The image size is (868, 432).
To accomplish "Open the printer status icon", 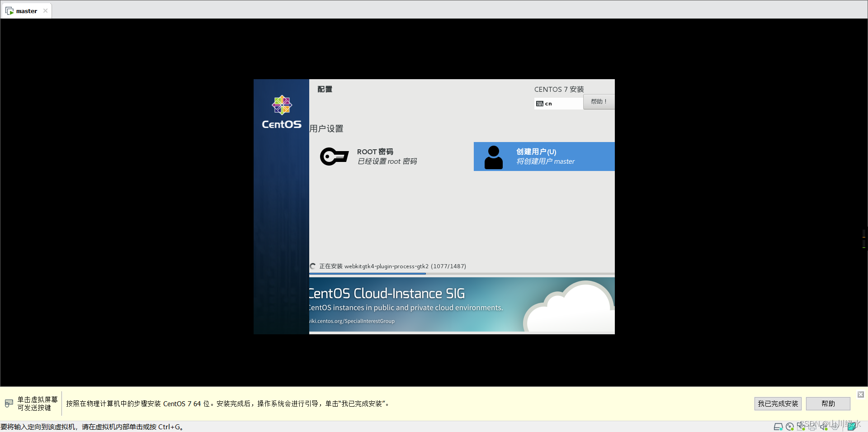I will pos(812,427).
